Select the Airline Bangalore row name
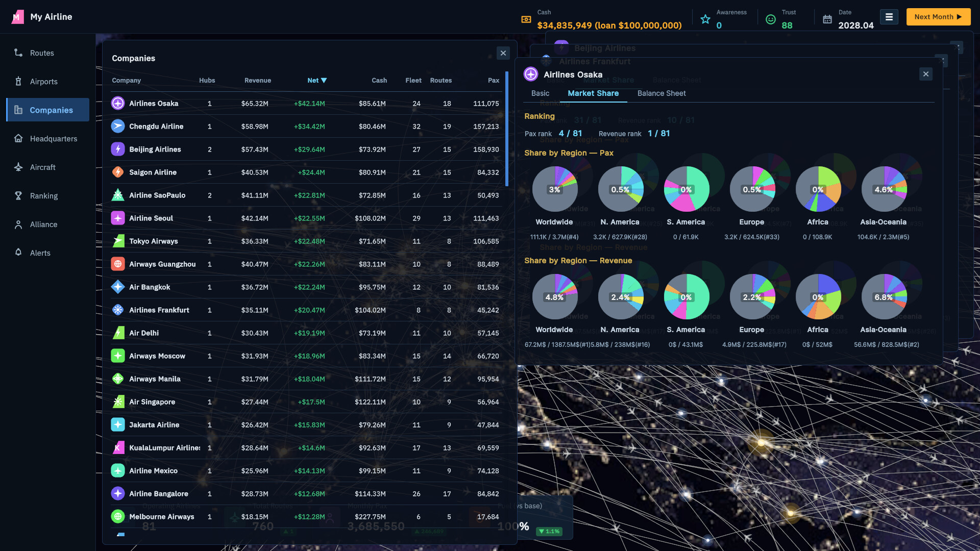This screenshot has width=980, height=551. (159, 493)
